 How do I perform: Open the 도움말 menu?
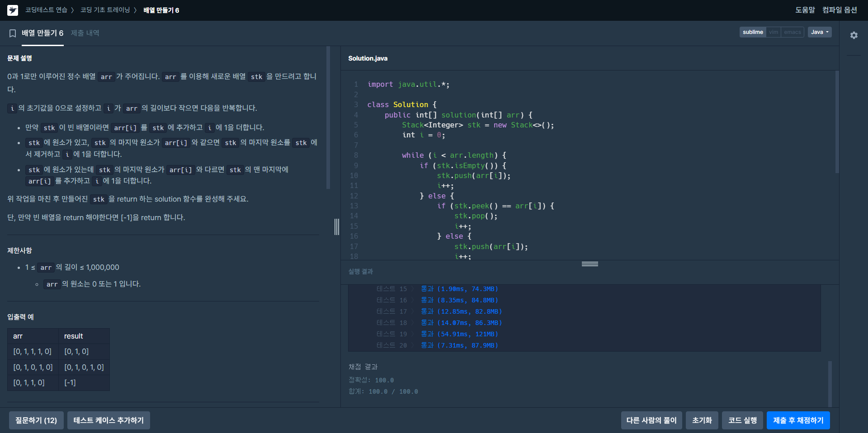click(805, 10)
